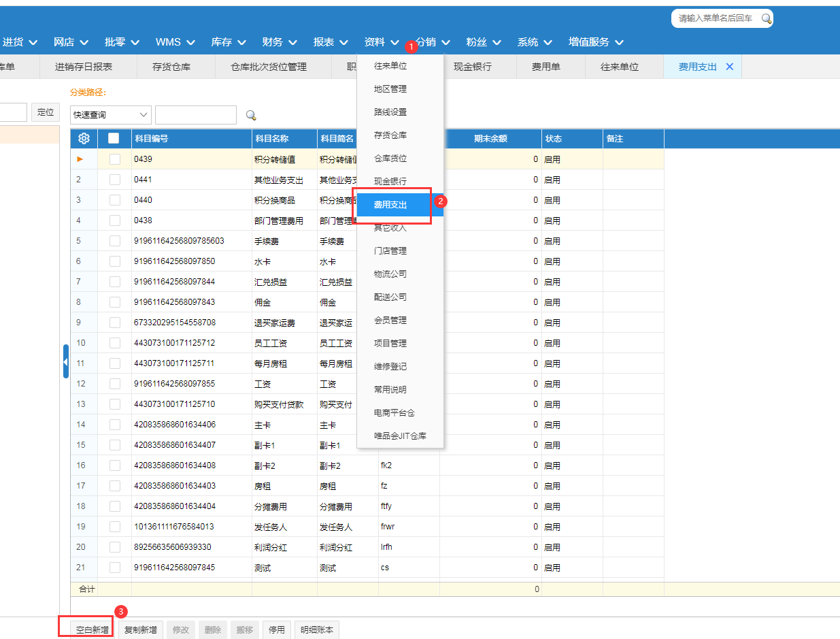
Task: Expand the 财务 menu
Action: click(x=280, y=42)
